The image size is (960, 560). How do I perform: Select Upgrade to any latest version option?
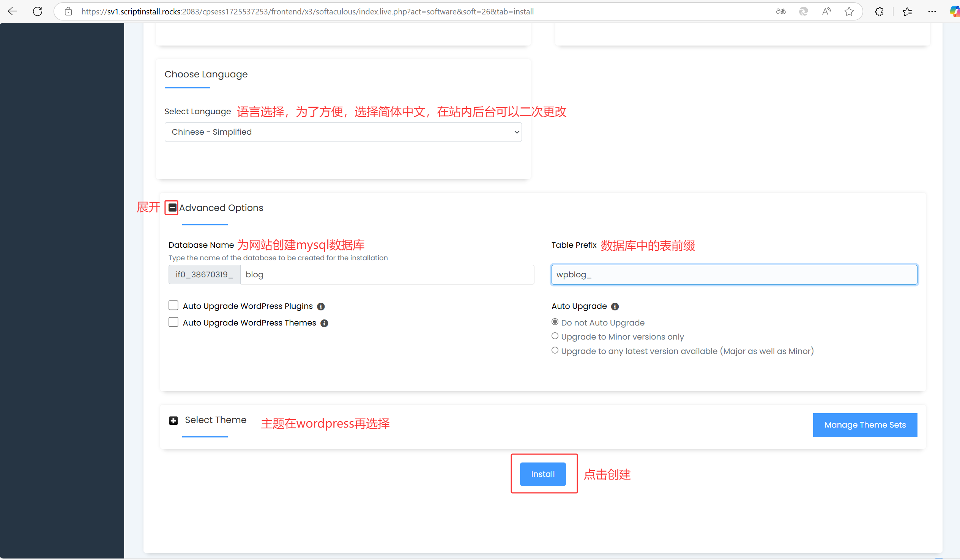555,351
